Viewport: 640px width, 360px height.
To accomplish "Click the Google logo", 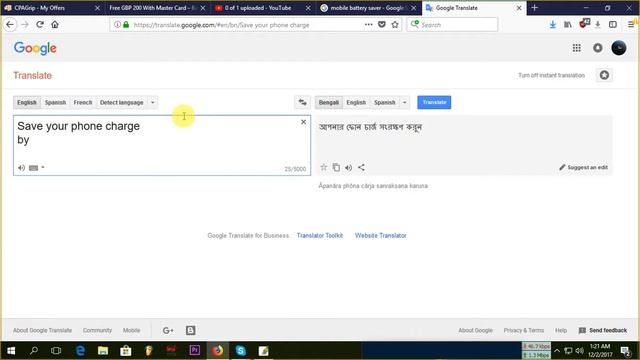I will click(35, 48).
